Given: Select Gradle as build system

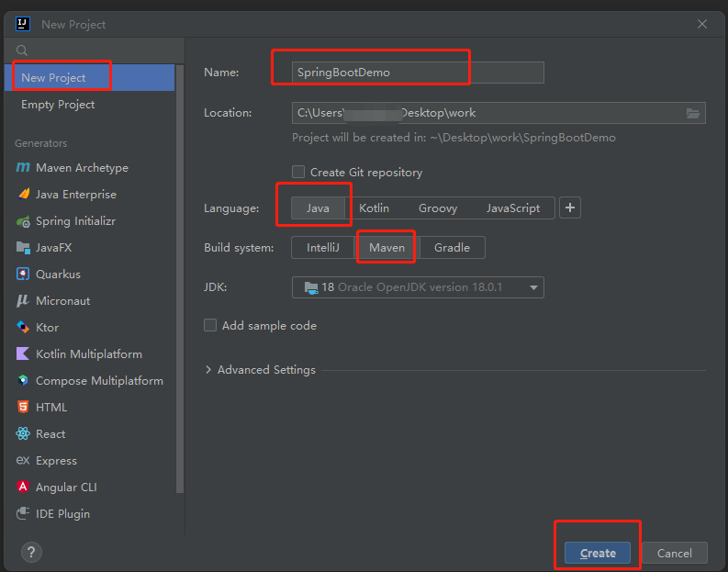Looking at the screenshot, I should (452, 248).
